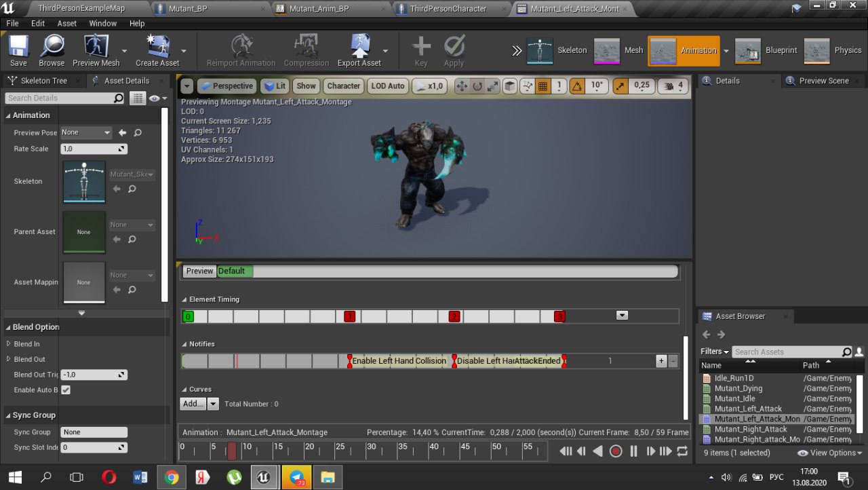Toggle scale snapping
The height and width of the screenshot is (490, 868).
[x=620, y=86]
